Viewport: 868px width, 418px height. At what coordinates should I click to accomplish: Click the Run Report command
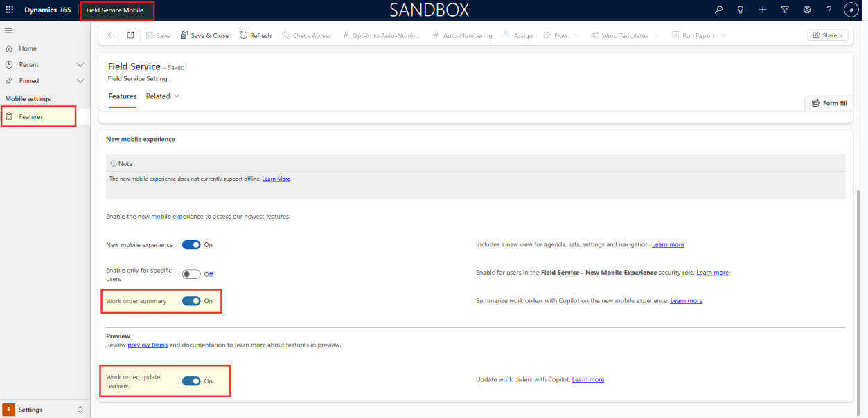[x=693, y=35]
